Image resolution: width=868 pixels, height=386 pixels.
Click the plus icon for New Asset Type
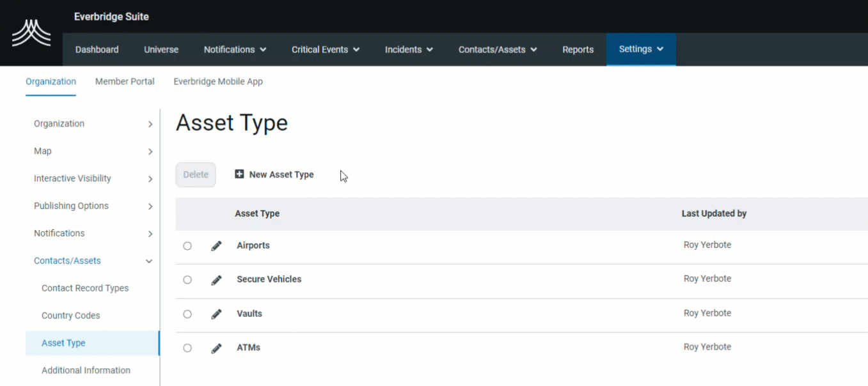click(x=239, y=174)
